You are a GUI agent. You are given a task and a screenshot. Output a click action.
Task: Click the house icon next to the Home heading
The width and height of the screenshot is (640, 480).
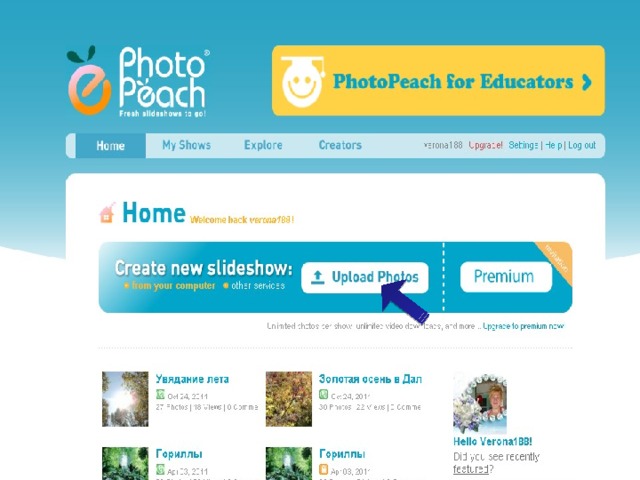point(107,213)
